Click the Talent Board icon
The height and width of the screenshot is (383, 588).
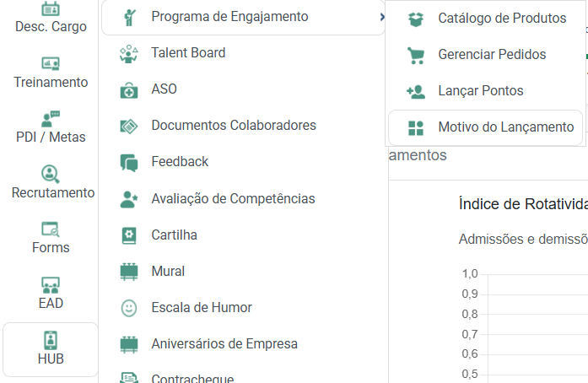[129, 53]
